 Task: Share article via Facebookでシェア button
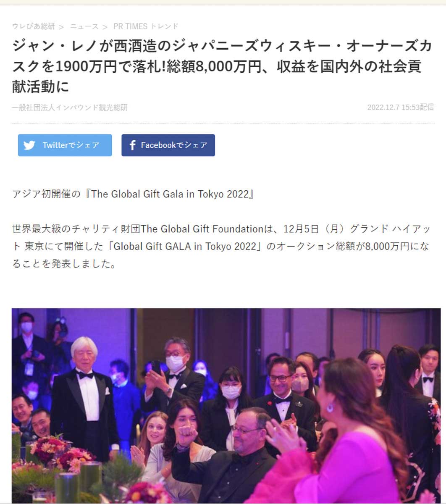[x=168, y=145]
